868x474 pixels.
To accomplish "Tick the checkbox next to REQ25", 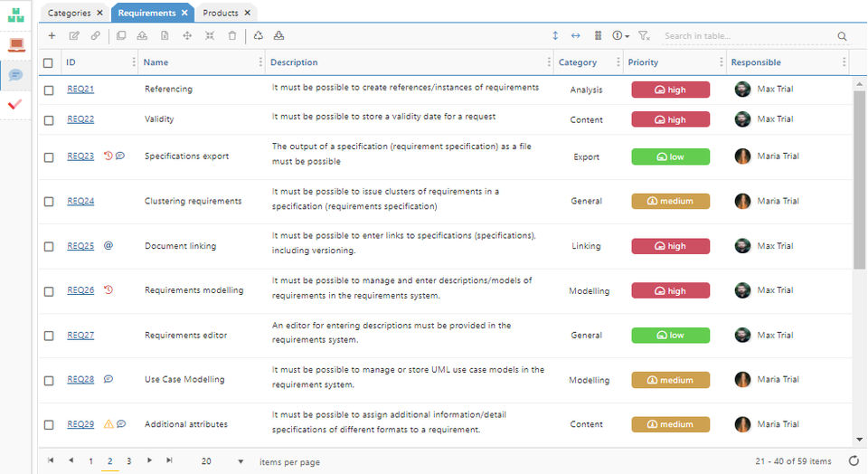I will (49, 246).
